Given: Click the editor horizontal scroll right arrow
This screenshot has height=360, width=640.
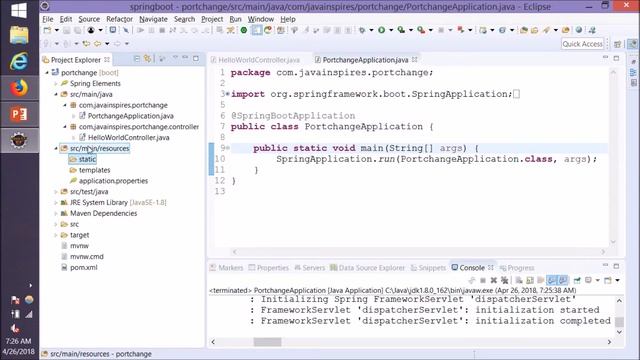Looking at the screenshot, I should [x=603, y=252].
